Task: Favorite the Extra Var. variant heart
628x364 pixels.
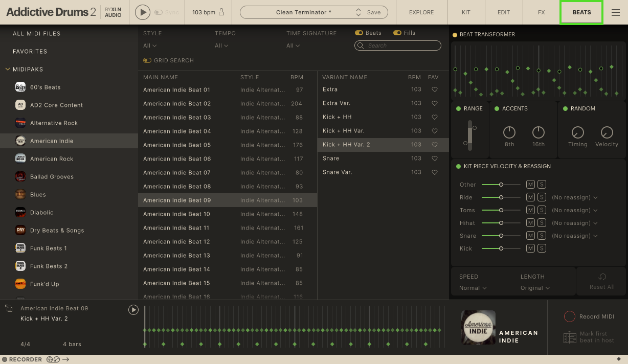Action: click(x=435, y=103)
